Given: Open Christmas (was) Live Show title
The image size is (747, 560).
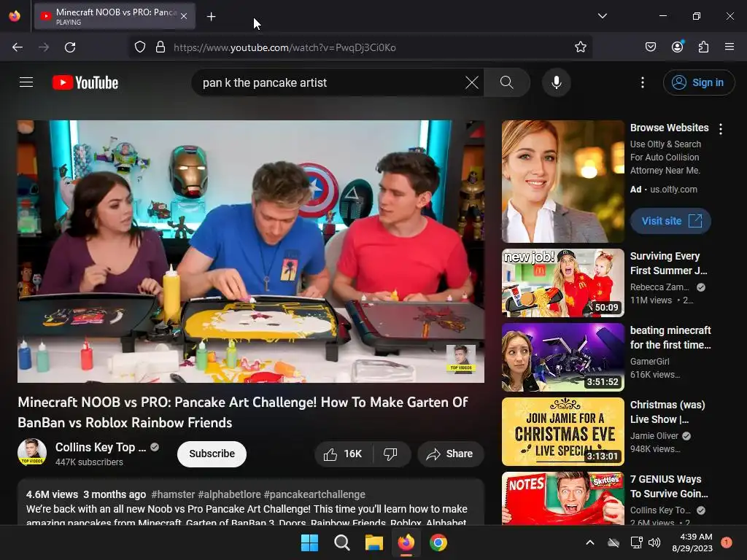Looking at the screenshot, I should click(x=667, y=412).
